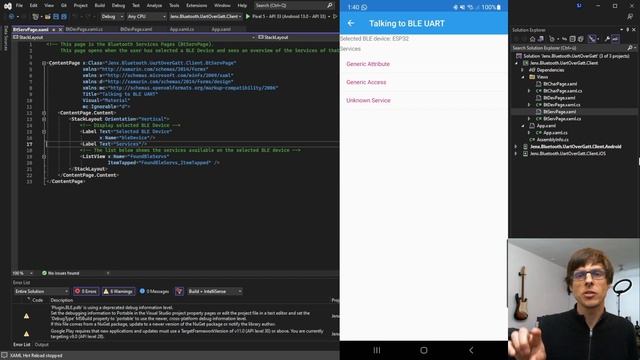The width and height of the screenshot is (640, 360).
Task: Click the Description column header in the Error List
Action: click(x=62, y=300)
